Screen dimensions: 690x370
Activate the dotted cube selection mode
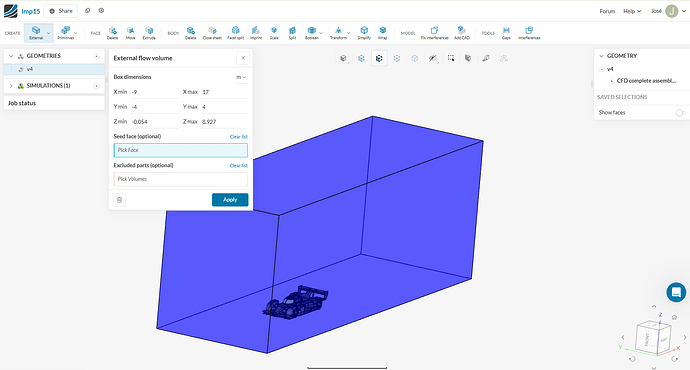click(397, 58)
